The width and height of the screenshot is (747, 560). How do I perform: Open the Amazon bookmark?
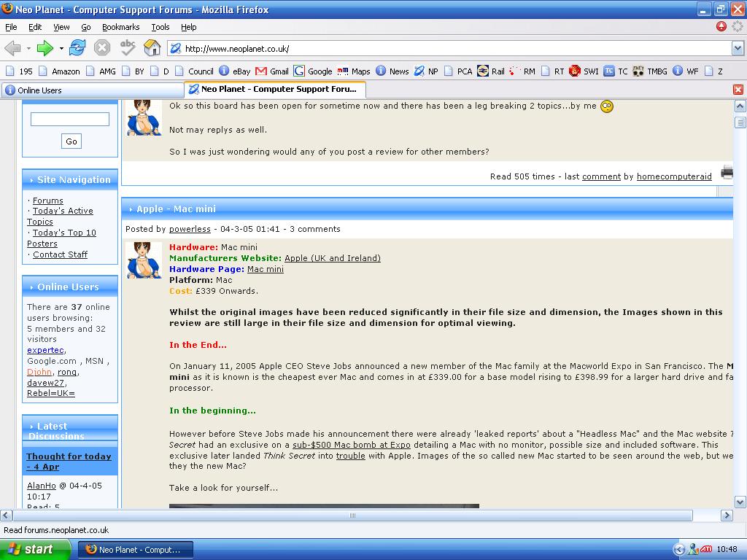coord(60,71)
